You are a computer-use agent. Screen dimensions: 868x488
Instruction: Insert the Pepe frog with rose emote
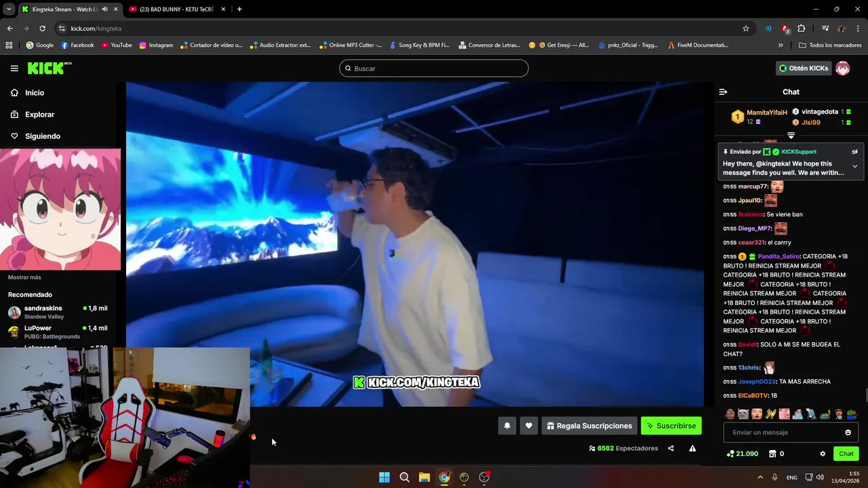(x=852, y=414)
